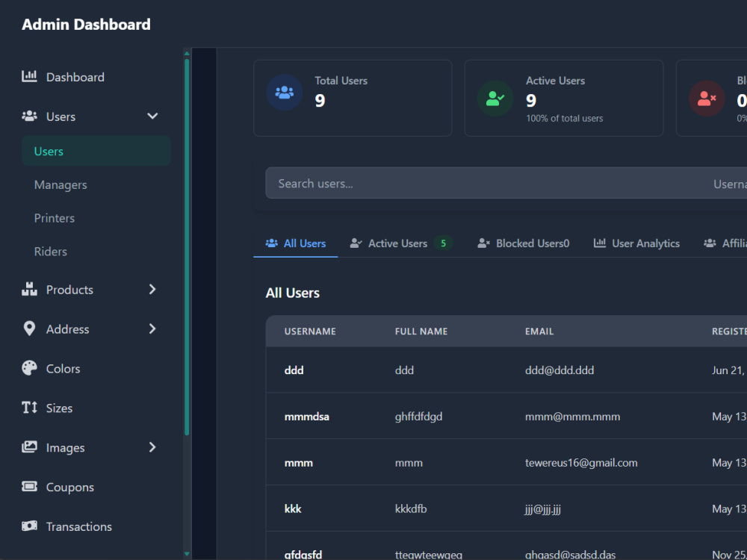Click the FULL NAME column header
The height and width of the screenshot is (560, 747).
pos(421,332)
